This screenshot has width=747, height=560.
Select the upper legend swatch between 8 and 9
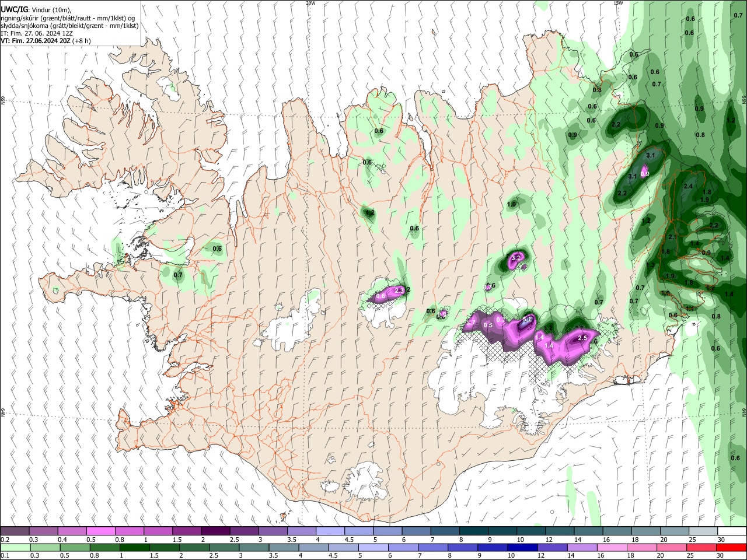coord(474,531)
